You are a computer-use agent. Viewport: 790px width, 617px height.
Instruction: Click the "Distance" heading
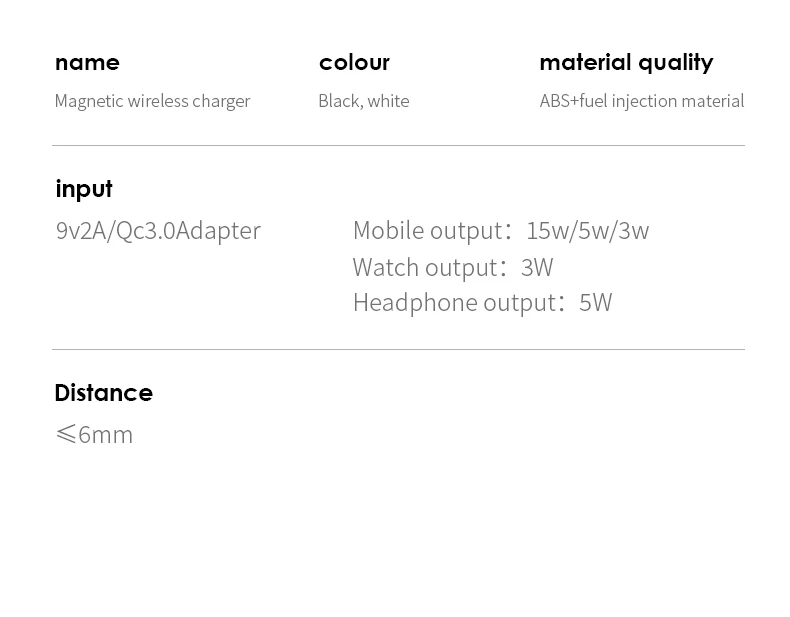tap(103, 393)
